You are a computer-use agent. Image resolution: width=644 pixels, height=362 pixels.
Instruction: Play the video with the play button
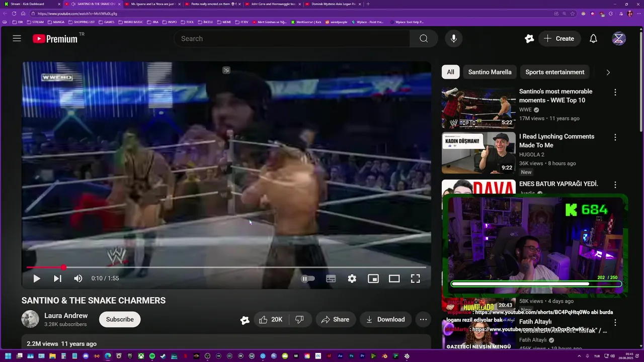tap(36, 279)
